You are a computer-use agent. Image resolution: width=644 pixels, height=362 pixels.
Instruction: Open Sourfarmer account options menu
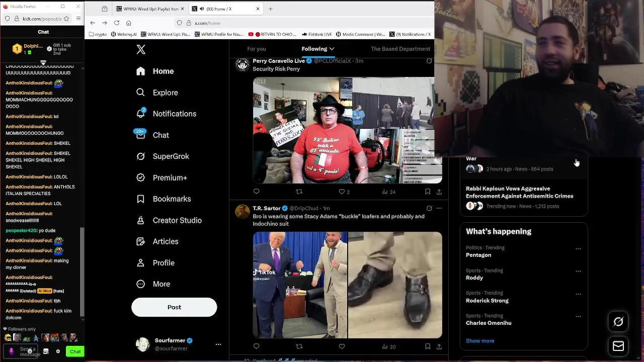(x=218, y=344)
